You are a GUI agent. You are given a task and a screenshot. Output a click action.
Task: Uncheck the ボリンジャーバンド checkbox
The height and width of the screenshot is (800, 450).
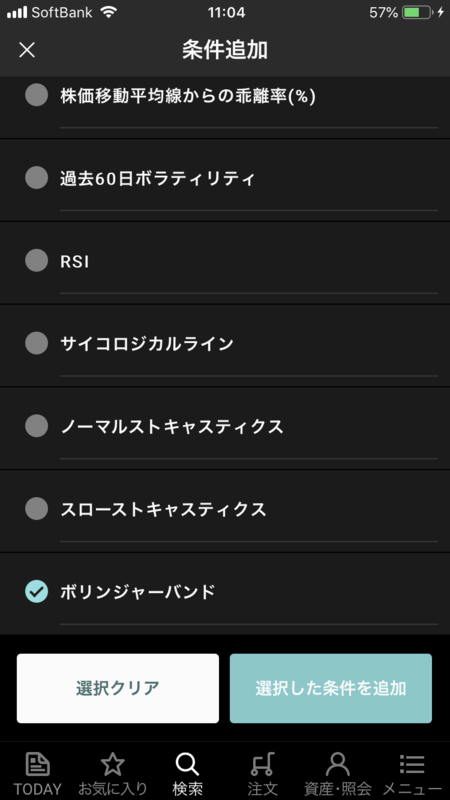click(x=37, y=592)
